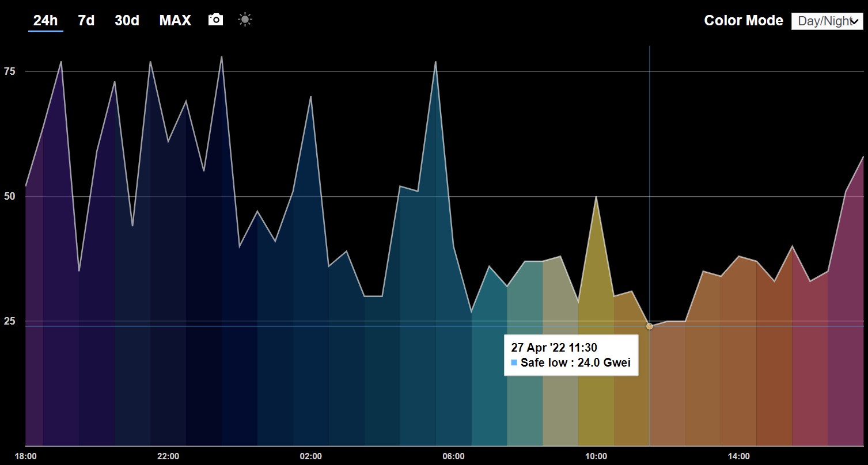This screenshot has height=465, width=868.
Task: Click the 22:00 x-axis label
Action: click(168, 456)
